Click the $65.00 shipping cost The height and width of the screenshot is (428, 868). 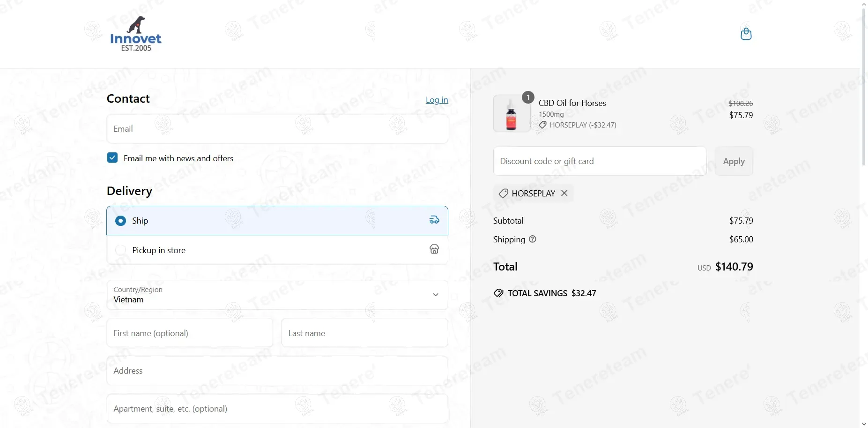[741, 240]
